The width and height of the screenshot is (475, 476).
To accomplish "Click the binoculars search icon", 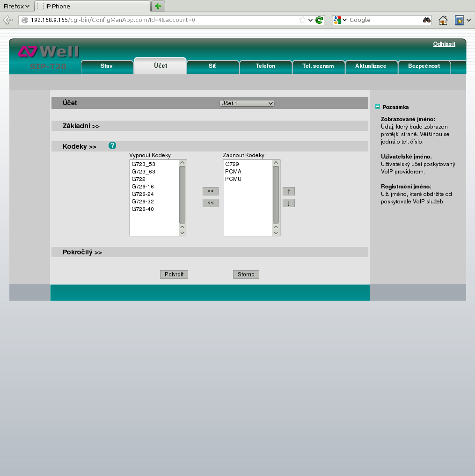I will tap(426, 20).
